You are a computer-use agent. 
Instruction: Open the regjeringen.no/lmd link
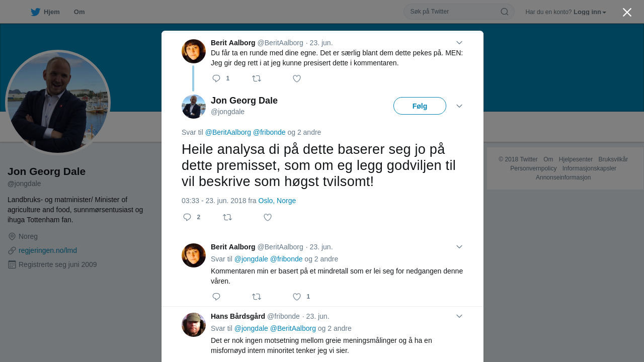(48, 250)
